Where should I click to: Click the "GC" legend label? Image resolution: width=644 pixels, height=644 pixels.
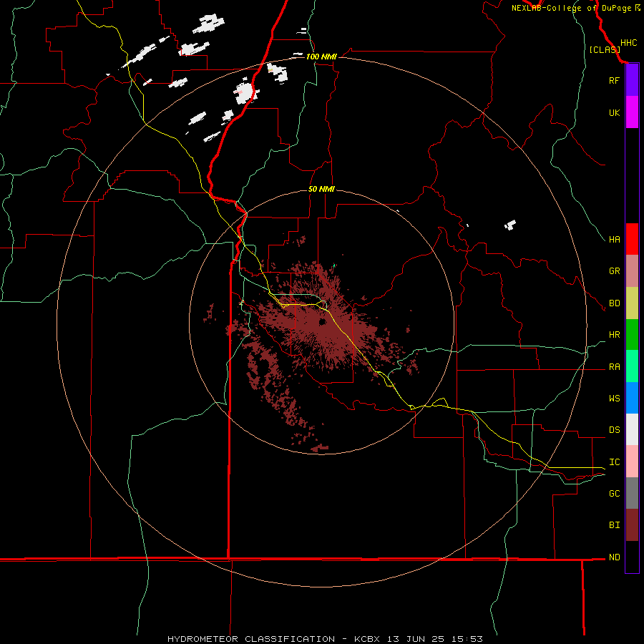[x=614, y=494]
